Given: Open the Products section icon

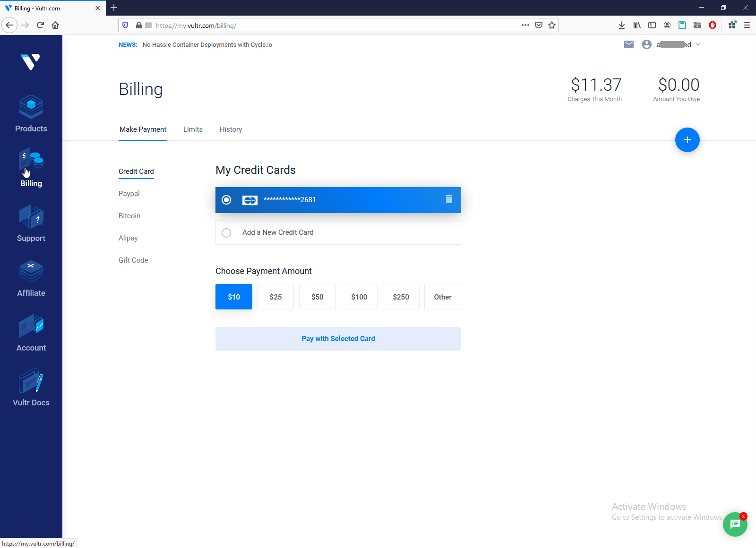Looking at the screenshot, I should (x=31, y=107).
